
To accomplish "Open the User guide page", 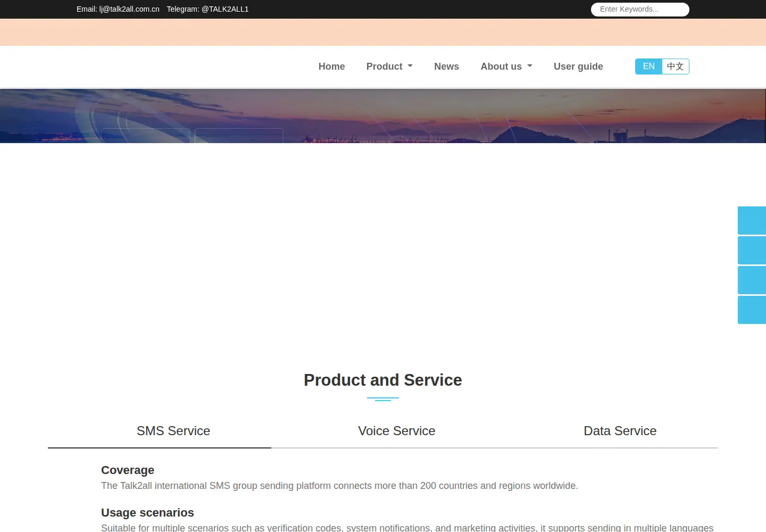I will pos(578,66).
